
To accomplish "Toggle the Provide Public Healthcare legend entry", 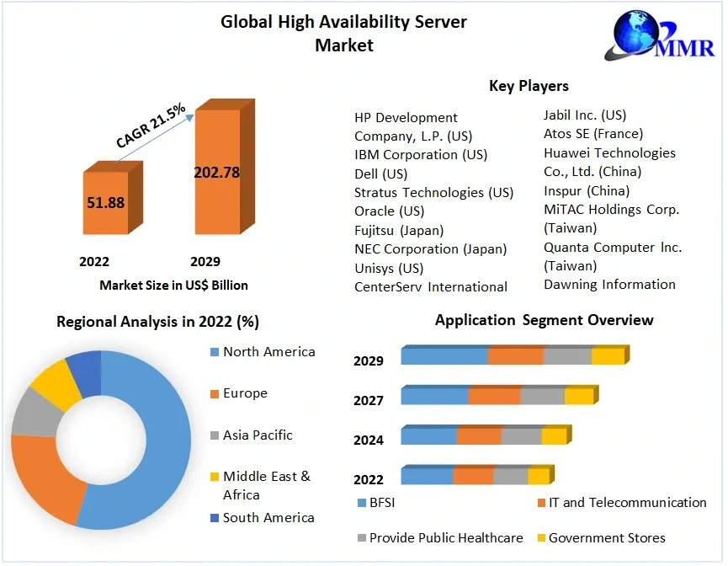I will (362, 538).
